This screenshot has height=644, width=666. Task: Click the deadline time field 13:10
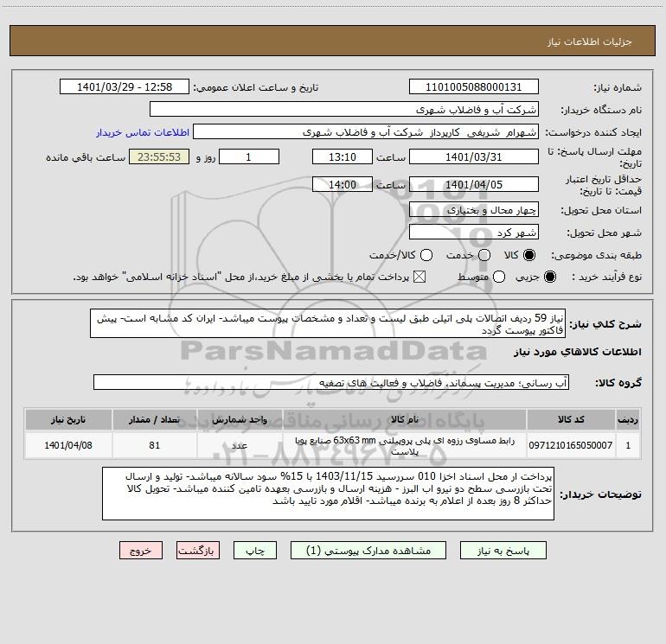coord(343,156)
